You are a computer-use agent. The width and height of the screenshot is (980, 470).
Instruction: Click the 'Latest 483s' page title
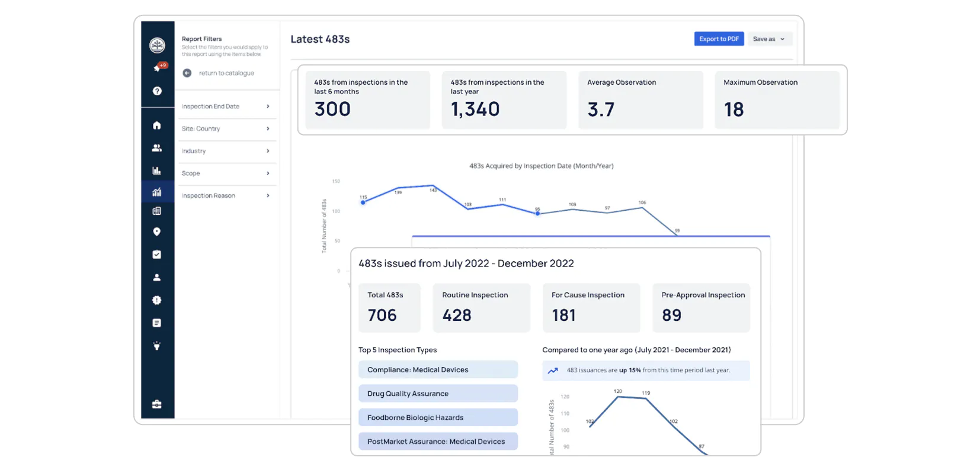[x=320, y=39]
